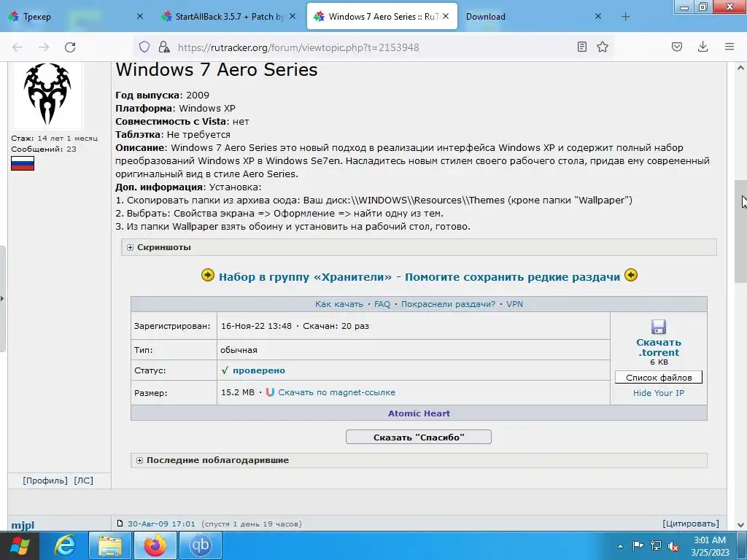
Task: Open the [Профиль] link
Action: [x=45, y=481]
